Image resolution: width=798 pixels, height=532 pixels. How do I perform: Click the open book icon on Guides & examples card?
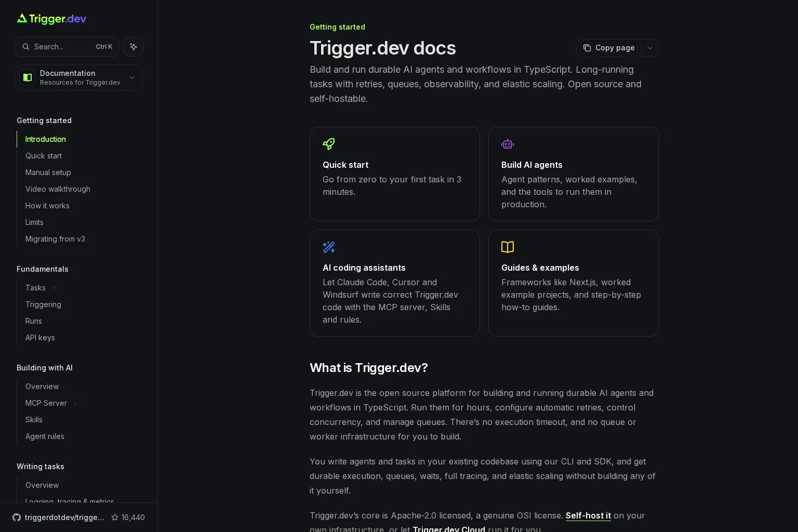[x=508, y=247]
